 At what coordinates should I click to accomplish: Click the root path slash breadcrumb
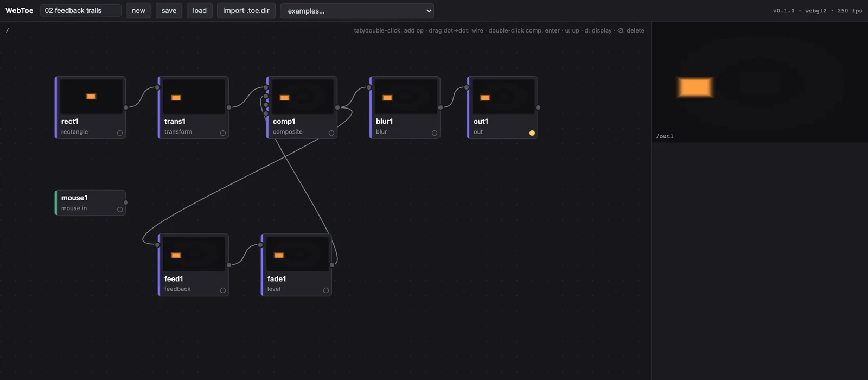coord(7,30)
